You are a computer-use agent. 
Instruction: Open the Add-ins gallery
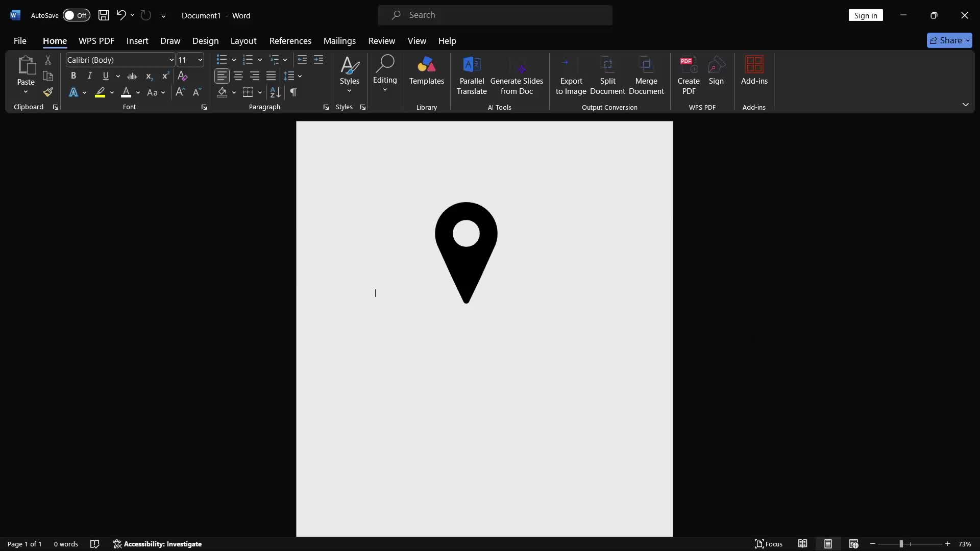(x=754, y=70)
